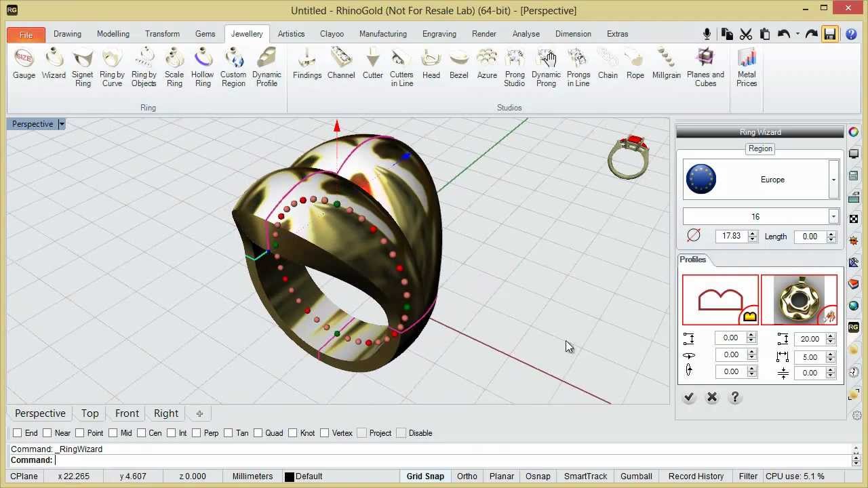Select the ring profile curve thumbnail
The width and height of the screenshot is (868, 488).
720,300
